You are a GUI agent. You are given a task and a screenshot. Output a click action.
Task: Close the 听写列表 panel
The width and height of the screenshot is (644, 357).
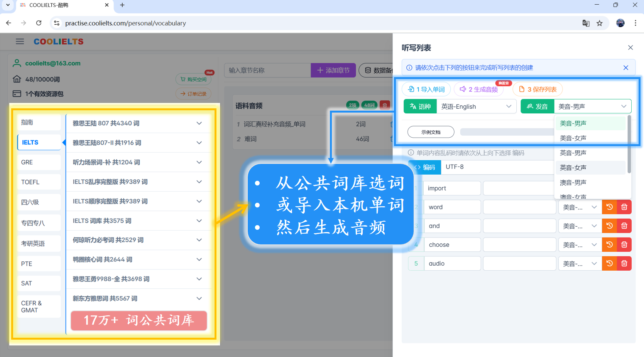(x=630, y=47)
